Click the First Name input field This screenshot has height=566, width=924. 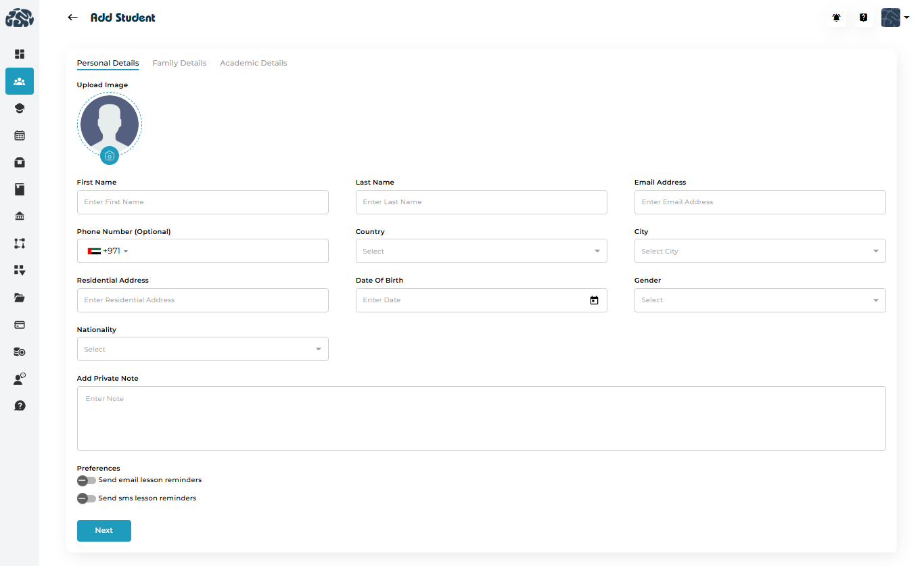click(x=202, y=202)
